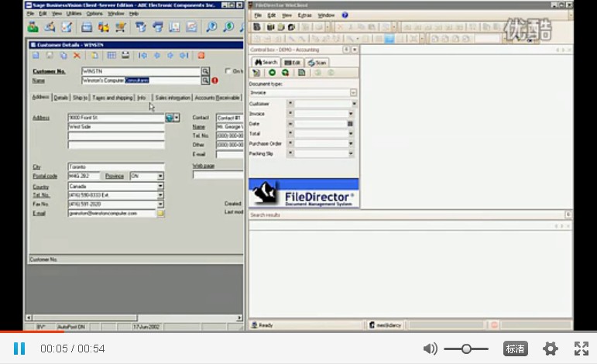597x364 pixels.
Task: Open the 标清 quality selector
Action: (515, 349)
